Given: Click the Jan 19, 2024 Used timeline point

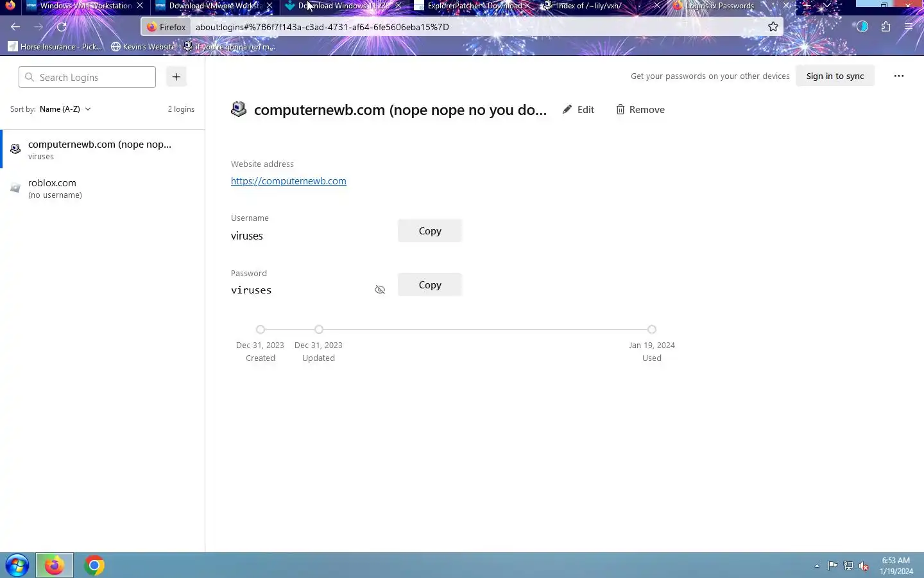Looking at the screenshot, I should point(652,329).
